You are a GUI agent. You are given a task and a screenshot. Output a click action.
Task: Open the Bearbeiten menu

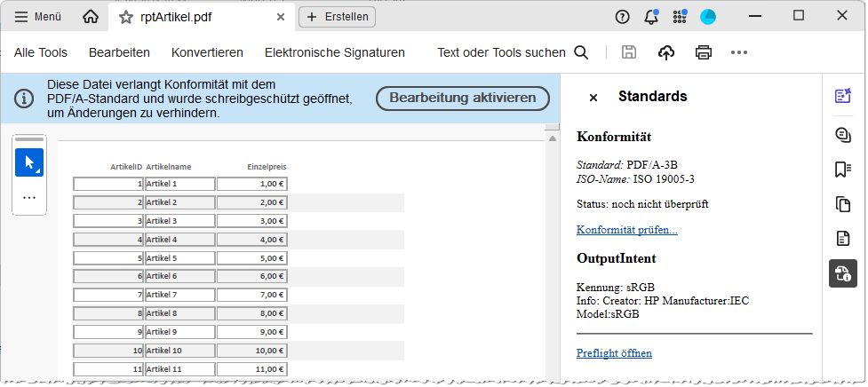(x=120, y=52)
